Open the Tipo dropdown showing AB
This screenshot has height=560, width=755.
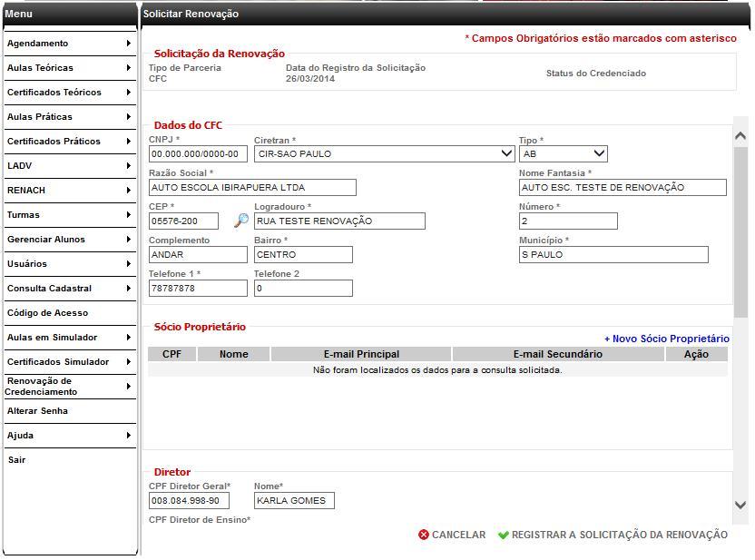tap(564, 153)
